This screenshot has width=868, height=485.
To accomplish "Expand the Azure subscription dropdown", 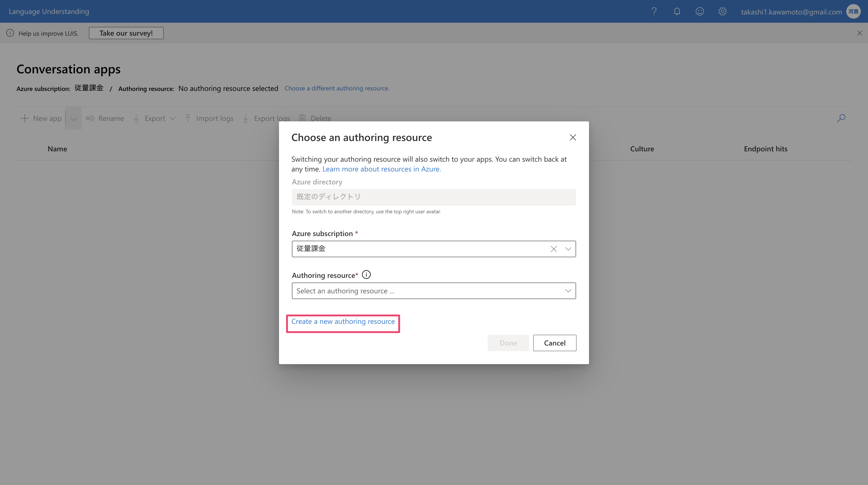I will (x=568, y=249).
